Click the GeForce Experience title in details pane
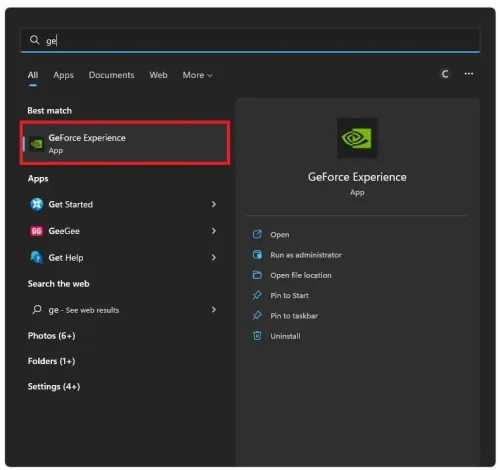This screenshot has height=470, width=500. [357, 177]
